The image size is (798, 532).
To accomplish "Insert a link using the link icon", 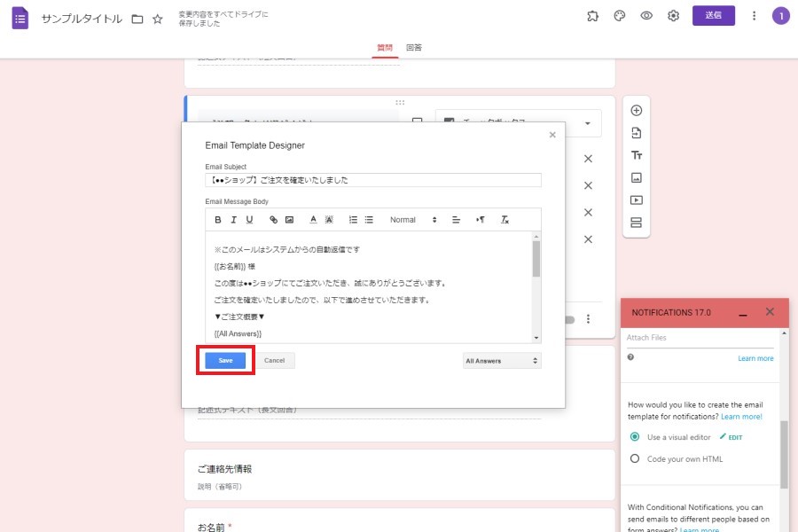I will click(x=274, y=220).
